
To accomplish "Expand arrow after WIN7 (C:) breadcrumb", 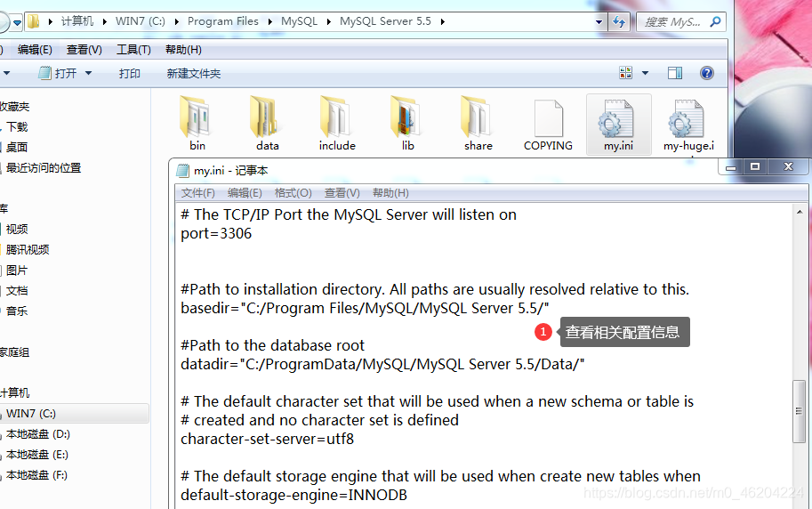I will tap(177, 21).
